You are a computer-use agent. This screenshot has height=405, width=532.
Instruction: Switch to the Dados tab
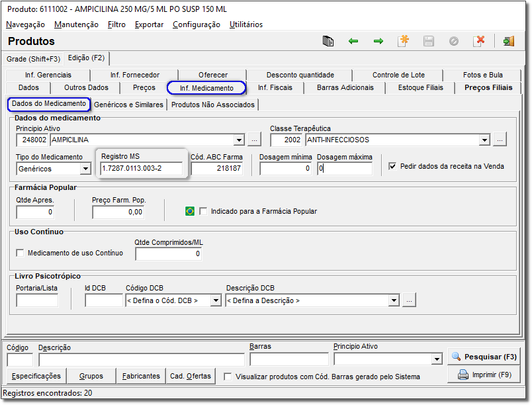28,87
